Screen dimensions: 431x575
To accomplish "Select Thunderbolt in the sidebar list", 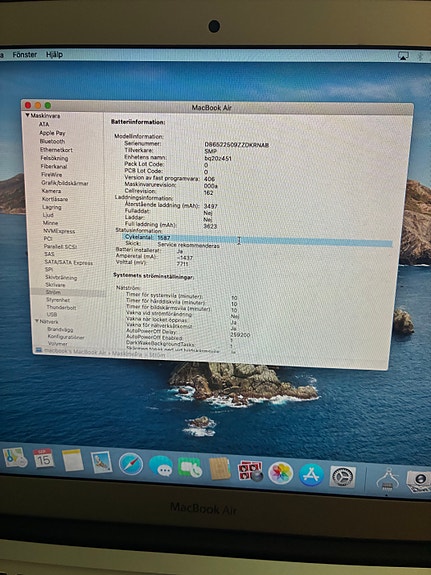I will click(61, 307).
